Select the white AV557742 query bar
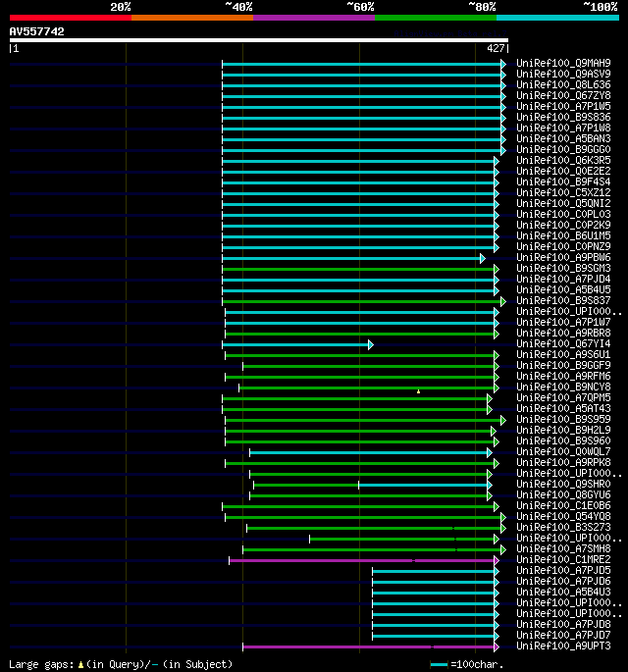 (x=259, y=40)
